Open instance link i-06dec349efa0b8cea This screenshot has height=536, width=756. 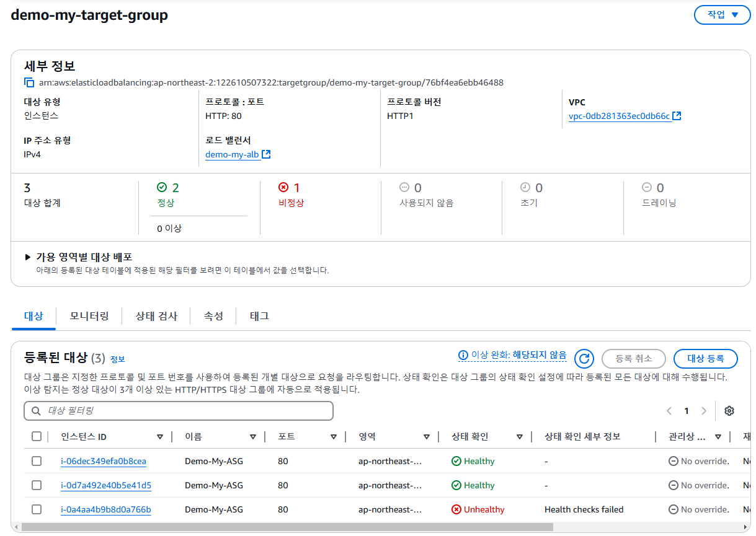pyautogui.click(x=104, y=461)
